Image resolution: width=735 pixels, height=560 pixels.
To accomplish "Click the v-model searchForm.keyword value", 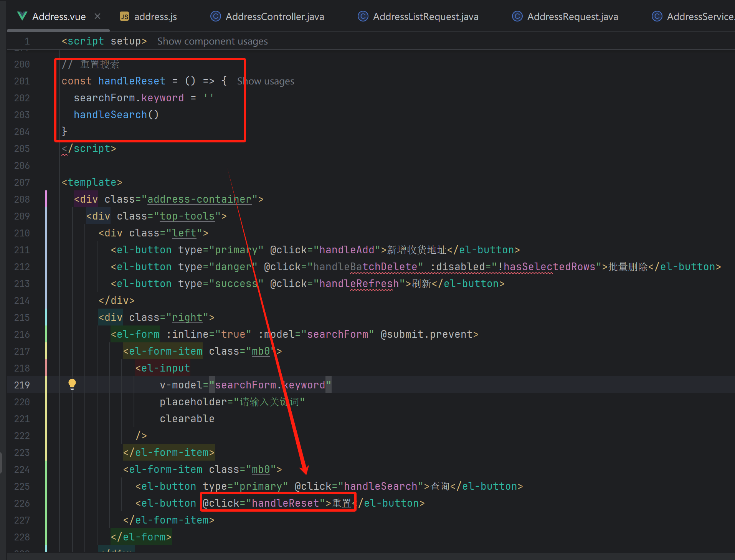I will tap(270, 385).
